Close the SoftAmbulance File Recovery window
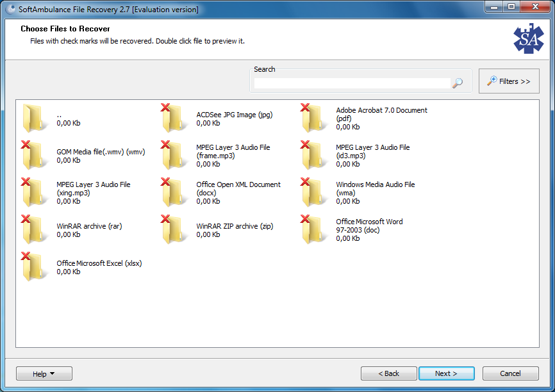 pos(535,6)
